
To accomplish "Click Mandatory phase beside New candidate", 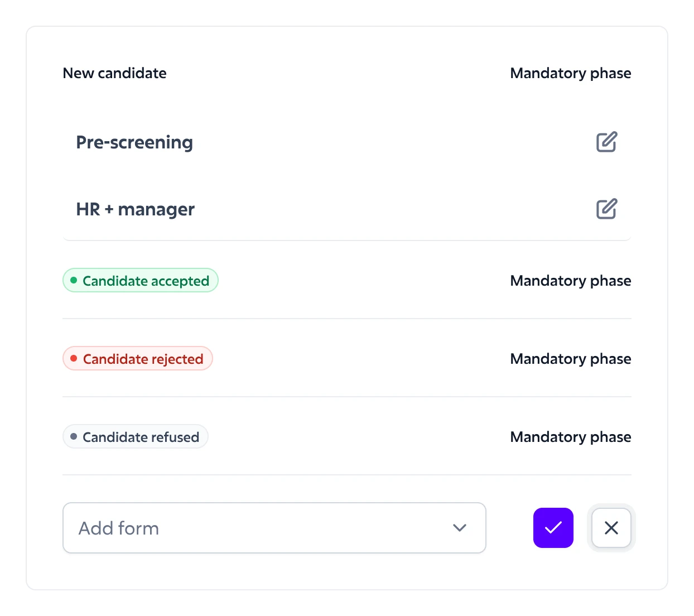I will [x=570, y=73].
